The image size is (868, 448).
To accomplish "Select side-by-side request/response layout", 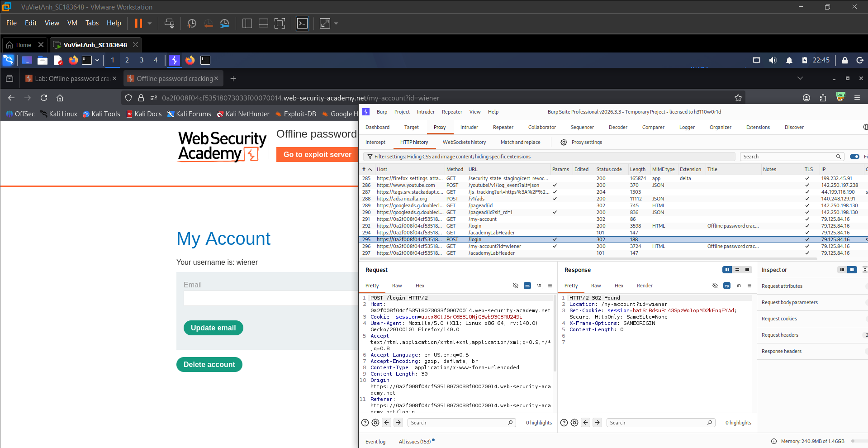I will 727,270.
